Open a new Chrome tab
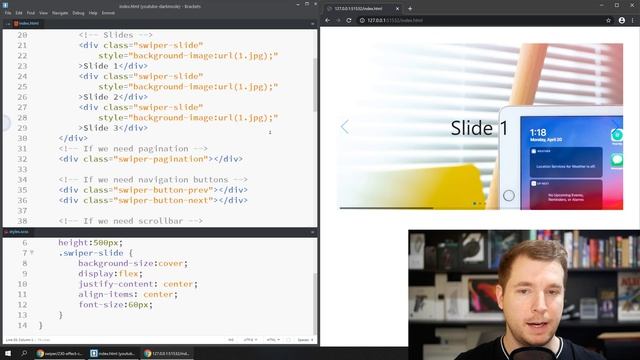640x360 pixels. tap(410, 9)
